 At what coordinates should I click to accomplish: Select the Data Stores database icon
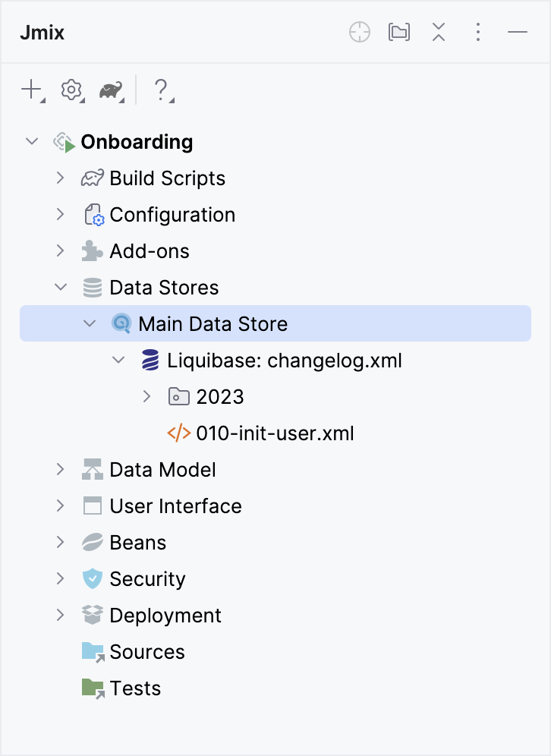coord(91,287)
